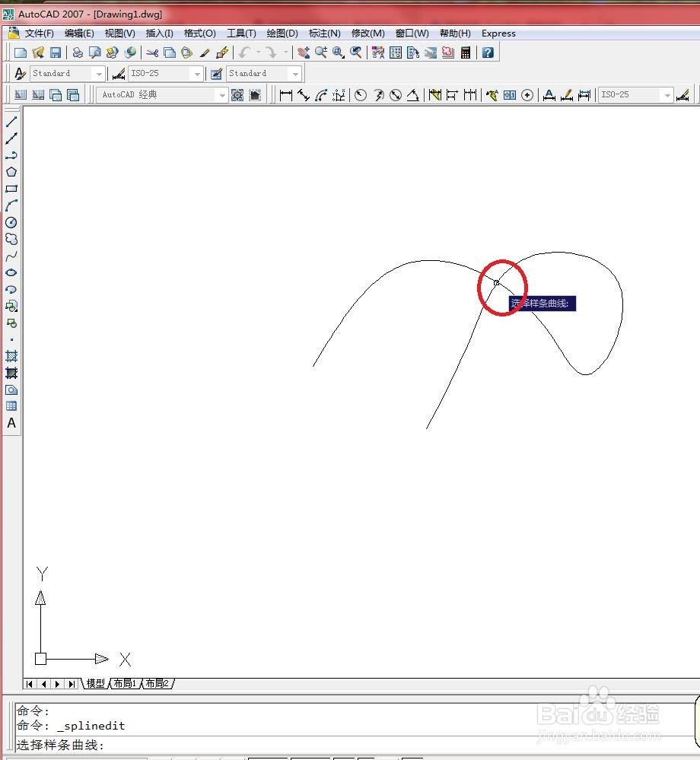The image size is (700, 760).
Task: Open the 绘图(D) menu
Action: (x=282, y=33)
